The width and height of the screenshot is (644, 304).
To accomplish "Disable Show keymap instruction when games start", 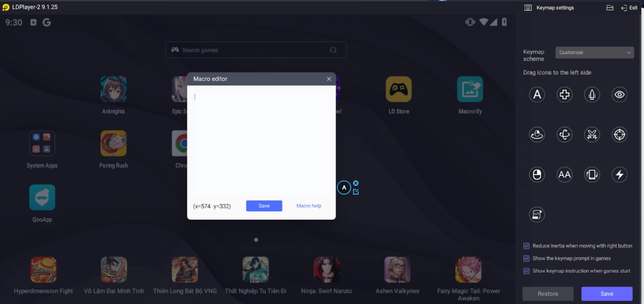I will (x=526, y=271).
